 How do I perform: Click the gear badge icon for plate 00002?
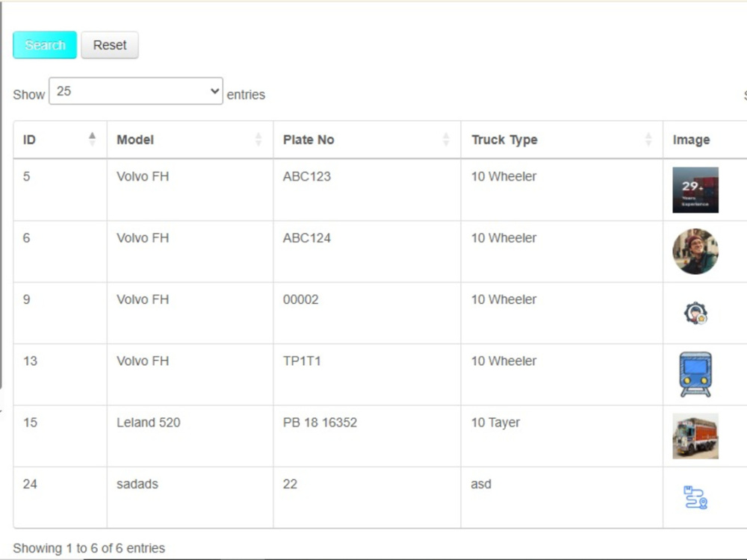tap(695, 312)
